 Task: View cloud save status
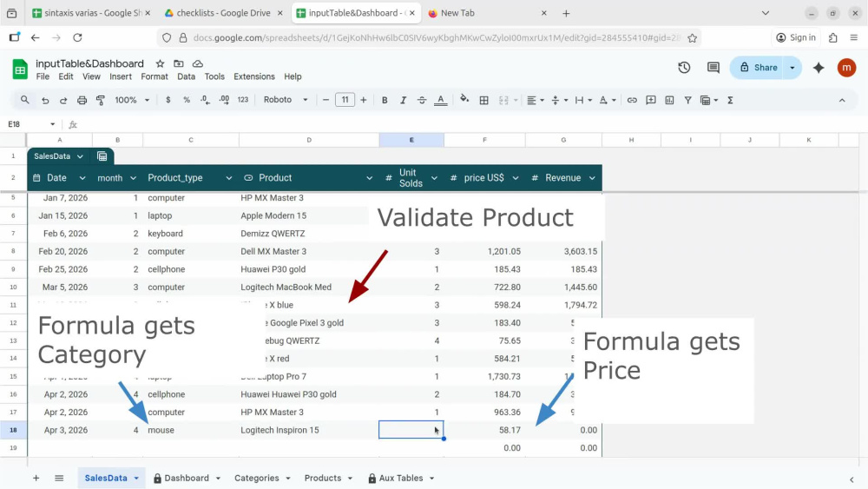pos(198,63)
